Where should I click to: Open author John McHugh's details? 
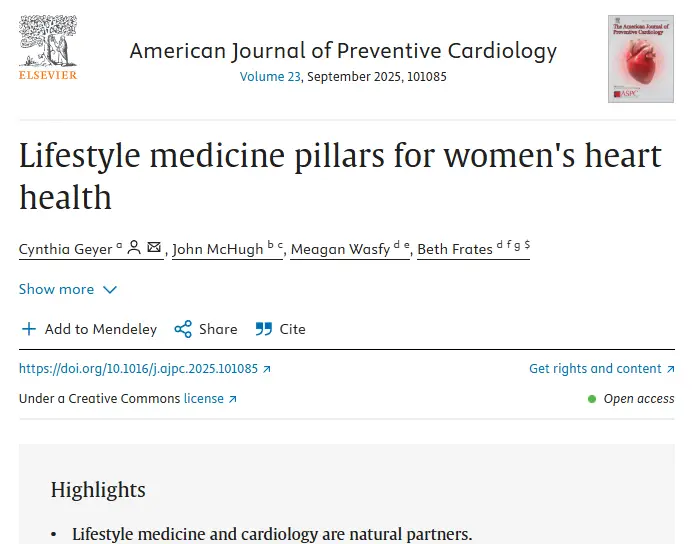(x=218, y=249)
